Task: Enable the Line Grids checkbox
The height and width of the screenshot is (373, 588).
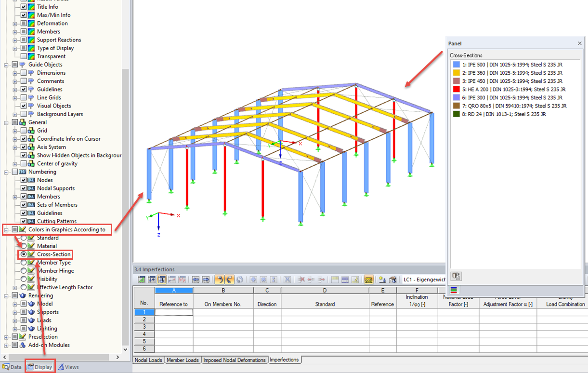Action: pyautogui.click(x=24, y=97)
